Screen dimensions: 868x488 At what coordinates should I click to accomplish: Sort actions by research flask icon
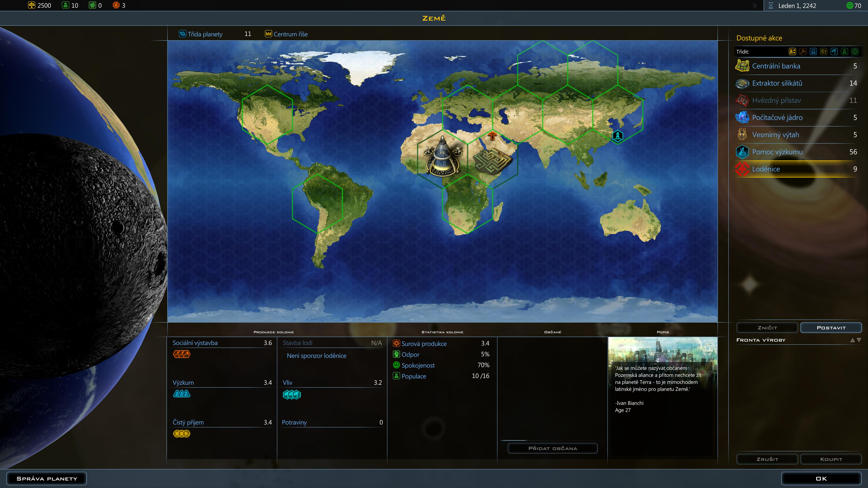point(813,52)
